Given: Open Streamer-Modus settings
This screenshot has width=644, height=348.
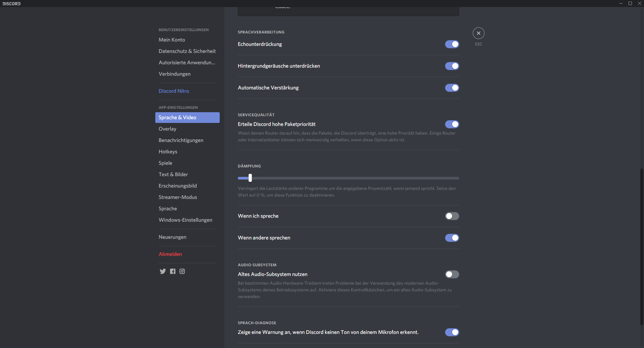Looking at the screenshot, I should (x=187, y=197).
